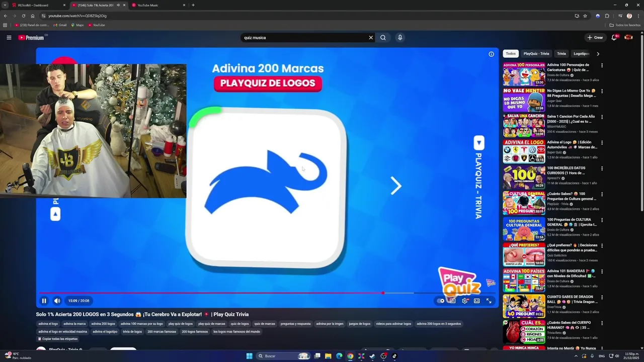Open options for ¿Qué prefieres? video

click(602, 246)
